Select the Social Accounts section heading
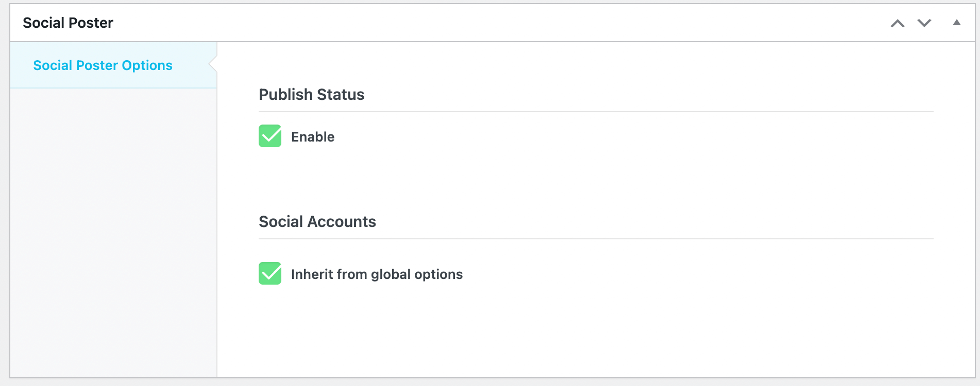The height and width of the screenshot is (386, 980). pyautogui.click(x=317, y=222)
